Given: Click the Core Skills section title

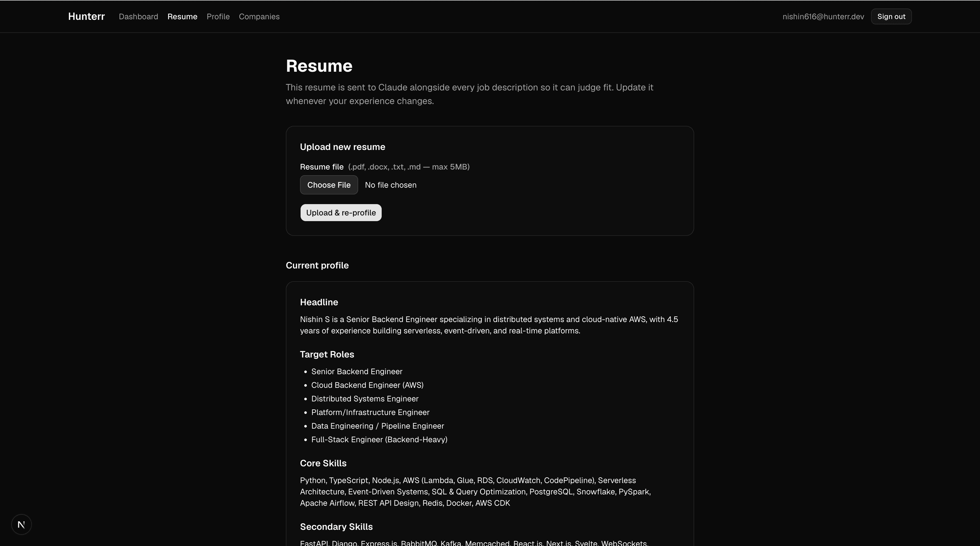Looking at the screenshot, I should pos(323,463).
